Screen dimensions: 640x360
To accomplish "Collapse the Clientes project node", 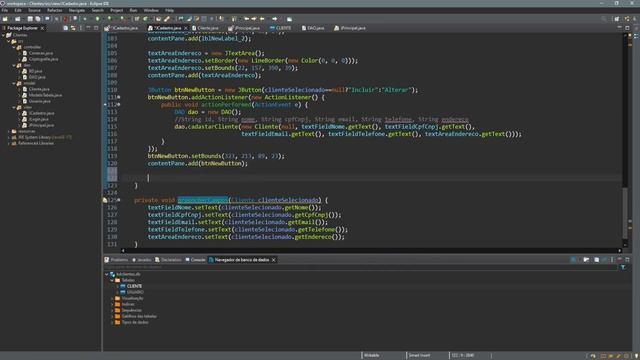I will tap(4, 35).
